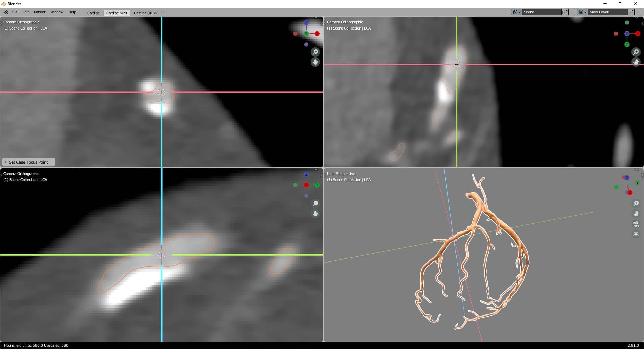Click green Y axis in top-right gizmo
The height and width of the screenshot is (349, 644).
[627, 44]
